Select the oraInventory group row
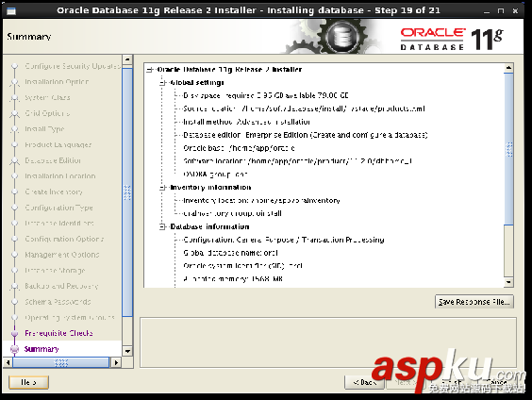532x400 pixels. click(x=232, y=214)
